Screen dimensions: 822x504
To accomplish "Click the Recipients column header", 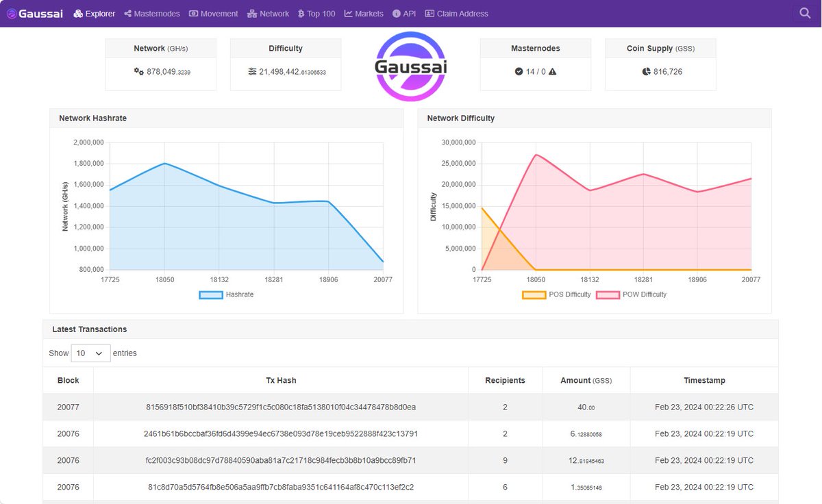I will (505, 380).
